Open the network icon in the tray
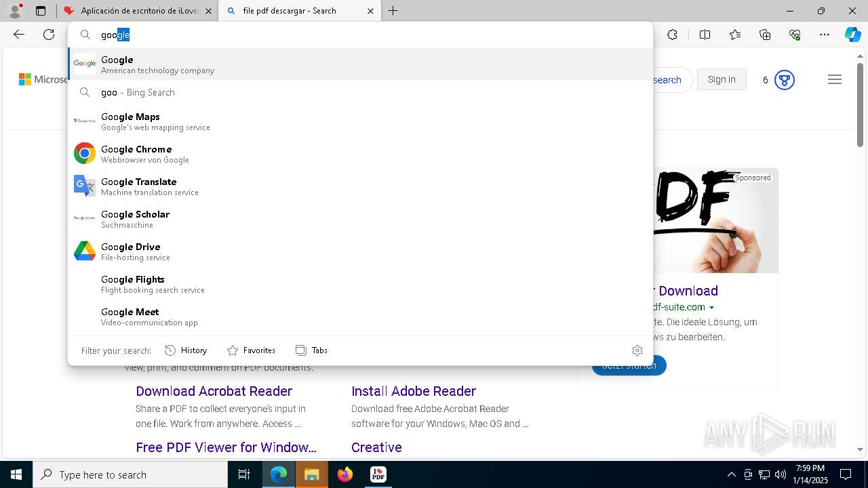This screenshot has width=868, height=488. pos(764,474)
